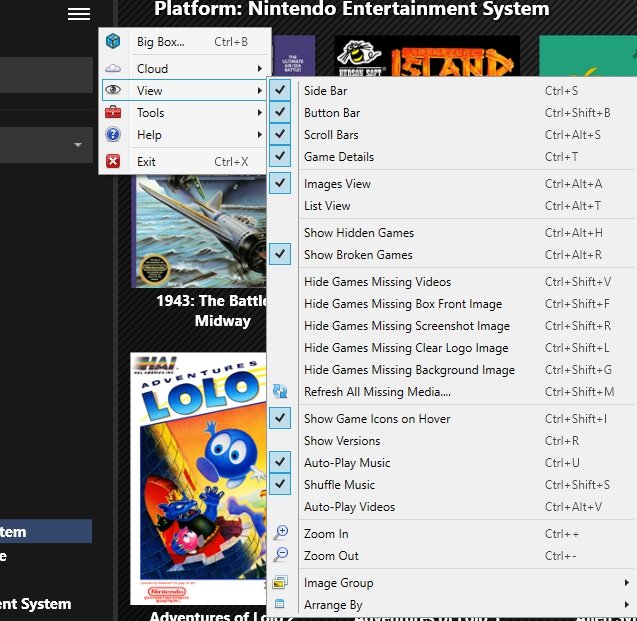
Task: Click the red toolbox Tools icon
Action: [x=113, y=112]
